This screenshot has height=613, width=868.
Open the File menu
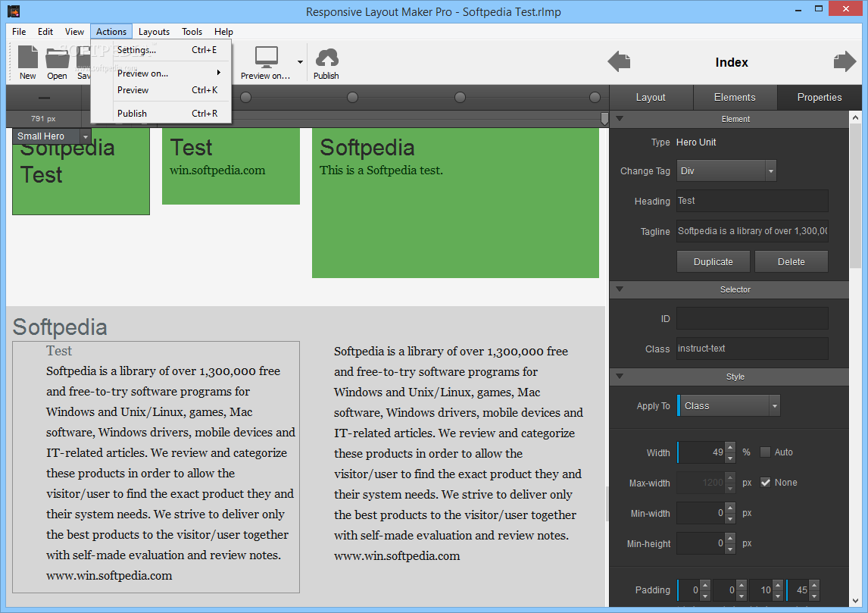point(20,32)
